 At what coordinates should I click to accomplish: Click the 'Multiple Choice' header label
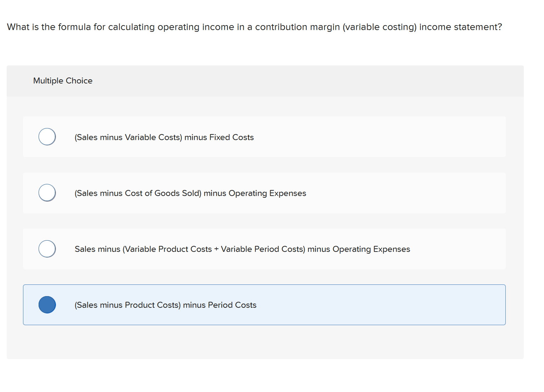(63, 81)
